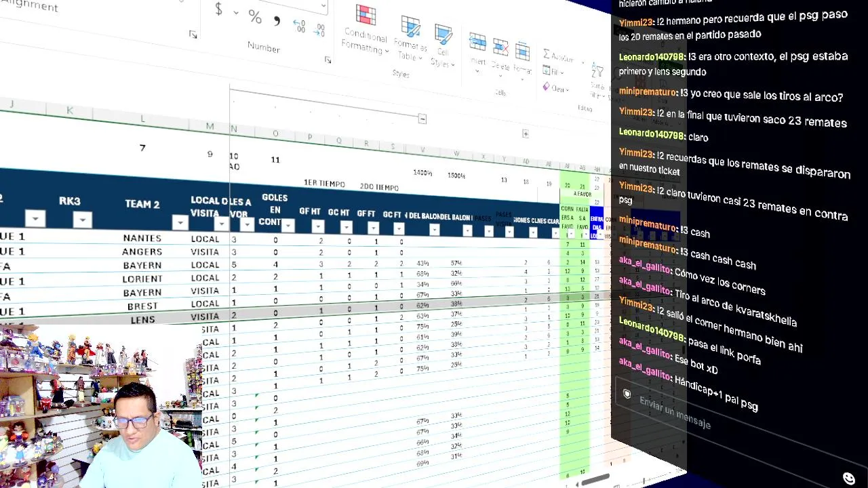Screen dimensions: 868x488
Task: Click the 1ER TIEMPO label cell
Action: pyautogui.click(x=324, y=184)
